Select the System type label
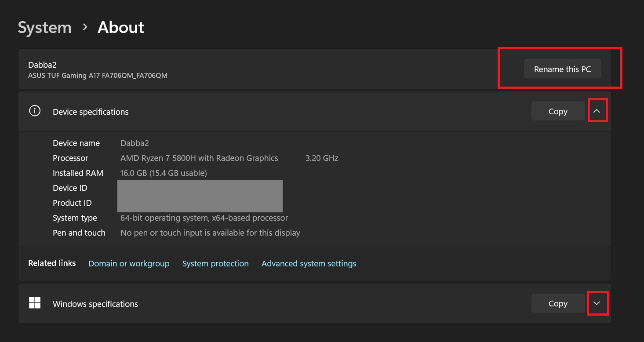Screen dimensions: 644x342 pyautogui.click(x=75, y=218)
